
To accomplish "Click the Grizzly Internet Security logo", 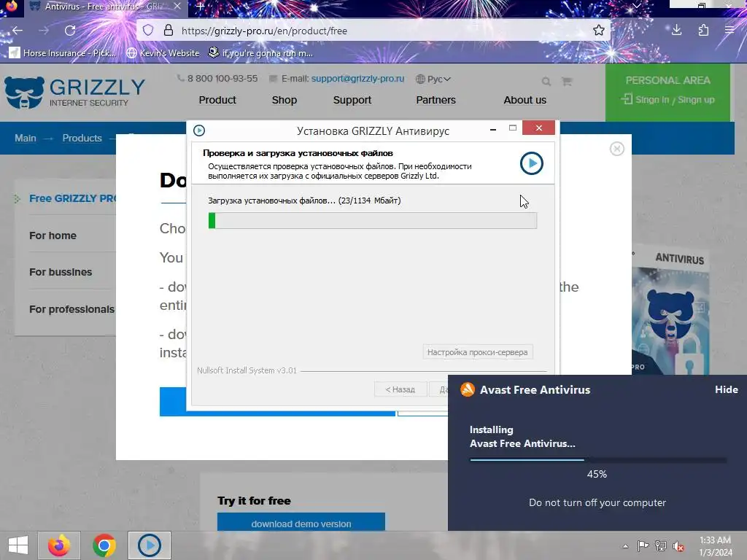I will coord(75,93).
